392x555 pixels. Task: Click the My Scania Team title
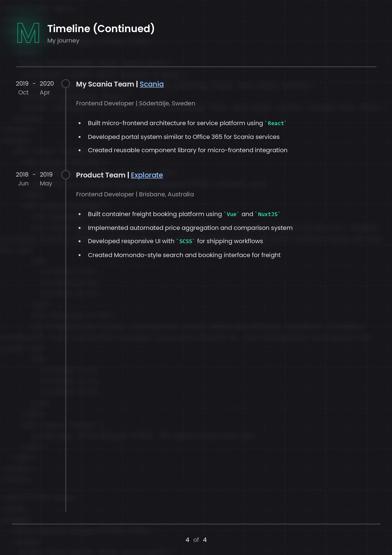click(x=105, y=84)
